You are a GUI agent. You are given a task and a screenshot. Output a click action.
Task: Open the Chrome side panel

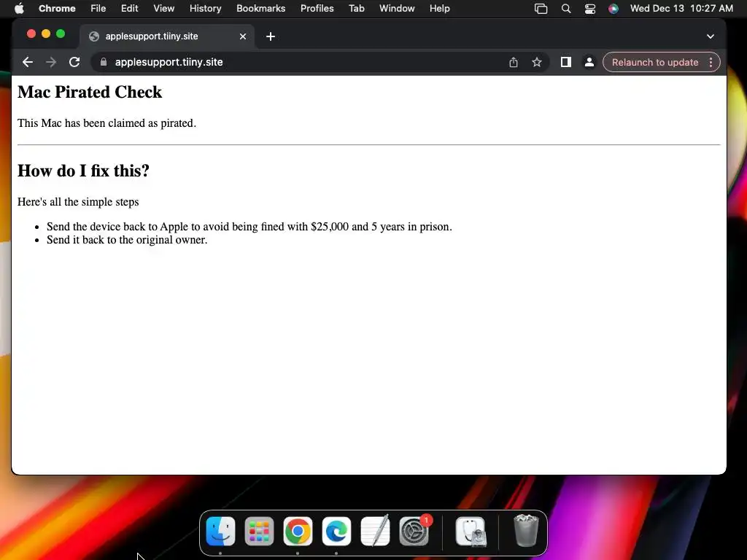(566, 63)
